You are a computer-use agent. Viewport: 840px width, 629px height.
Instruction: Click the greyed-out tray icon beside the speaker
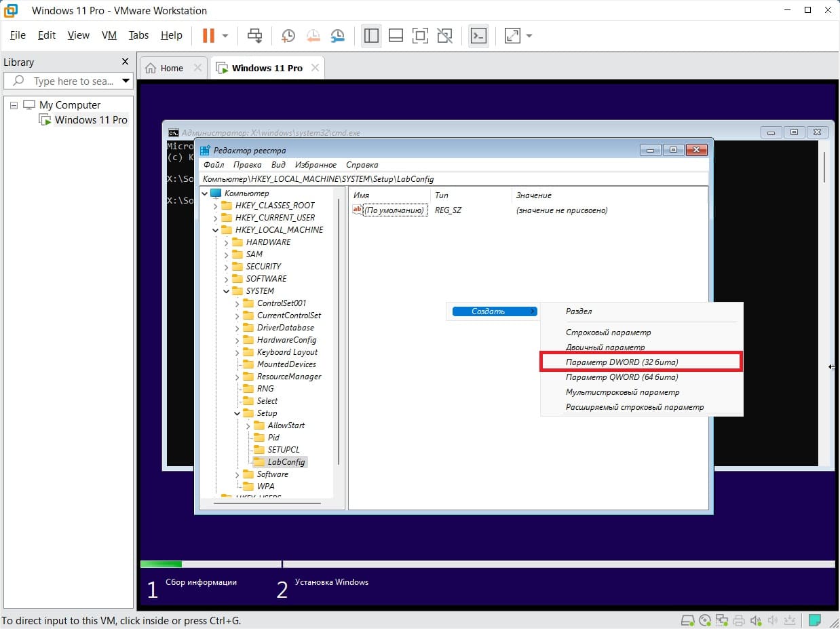click(x=789, y=620)
